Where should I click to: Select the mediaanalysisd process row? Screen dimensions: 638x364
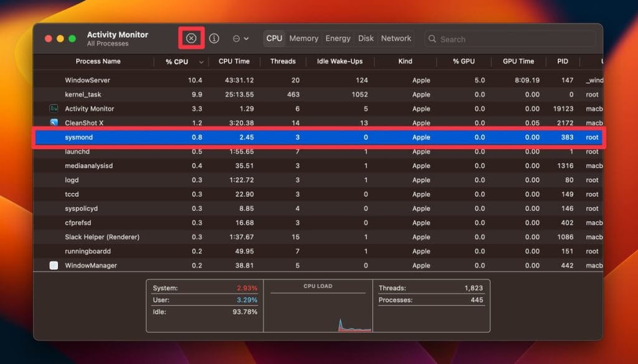click(x=318, y=166)
